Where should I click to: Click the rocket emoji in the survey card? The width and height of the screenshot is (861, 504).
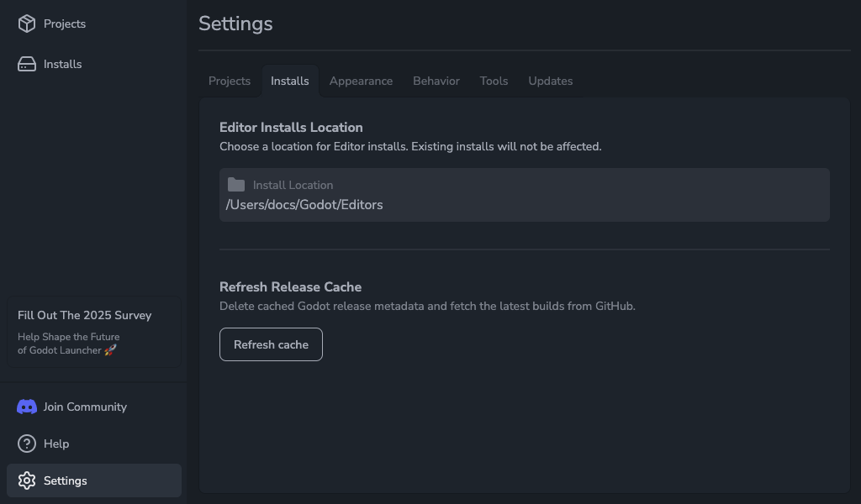110,350
